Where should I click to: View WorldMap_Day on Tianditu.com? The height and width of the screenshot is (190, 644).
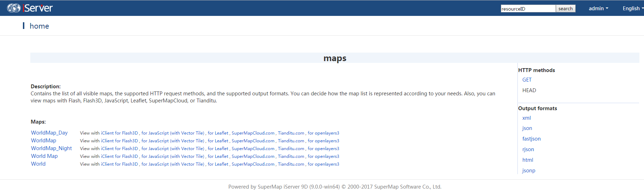pyautogui.click(x=291, y=133)
